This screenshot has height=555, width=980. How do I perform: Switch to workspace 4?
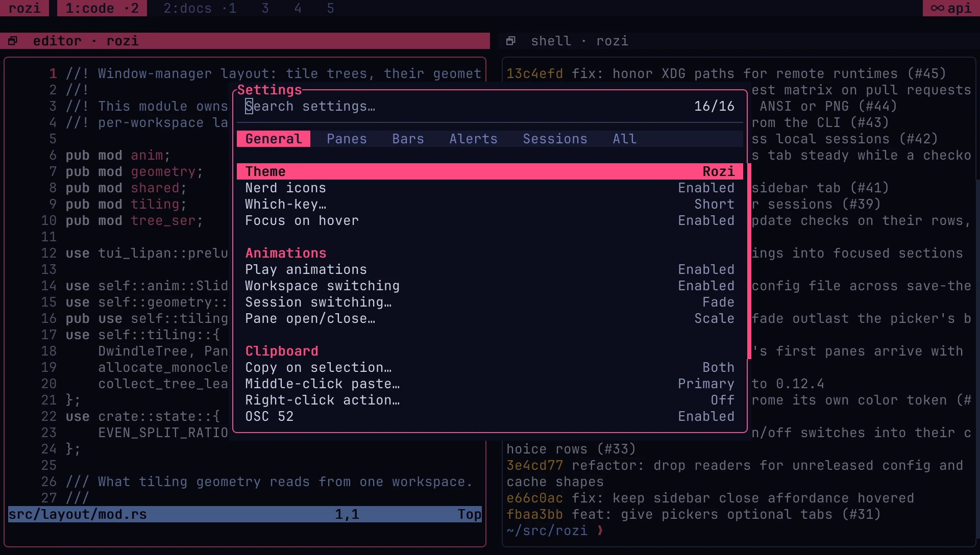(x=298, y=8)
